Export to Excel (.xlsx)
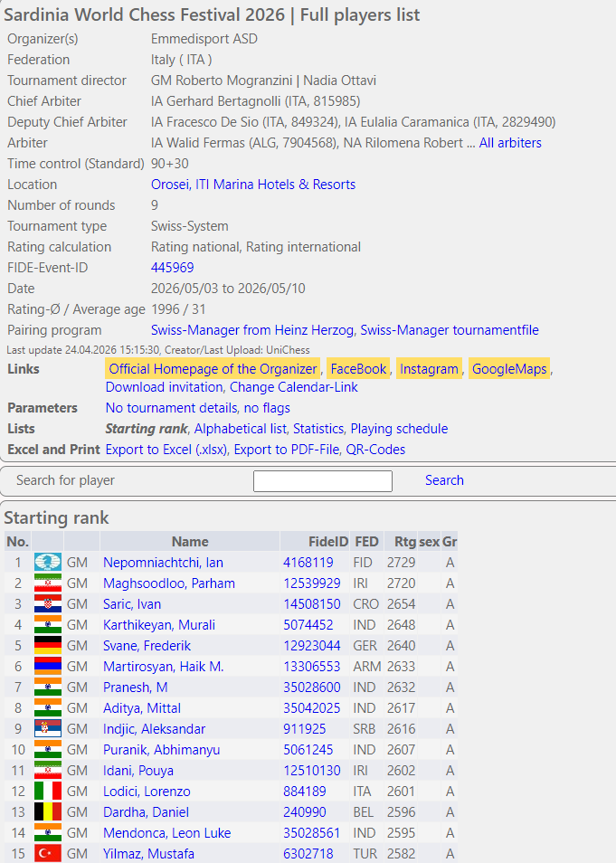The width and height of the screenshot is (616, 863). [x=166, y=450]
